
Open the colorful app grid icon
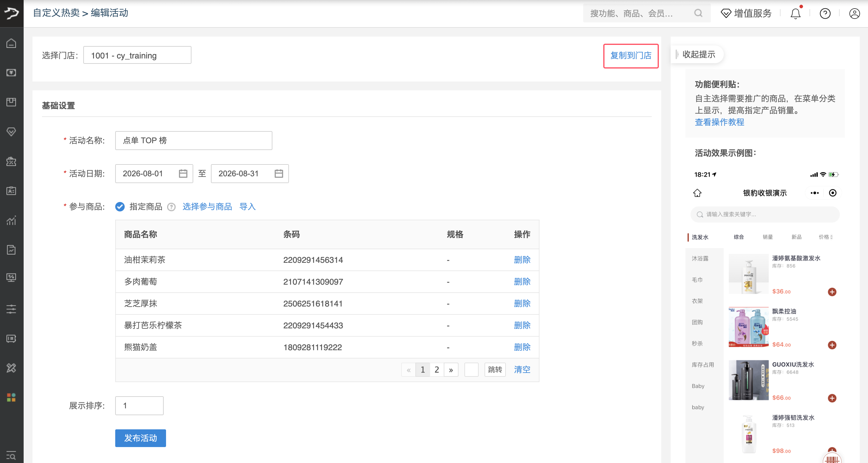[12, 398]
